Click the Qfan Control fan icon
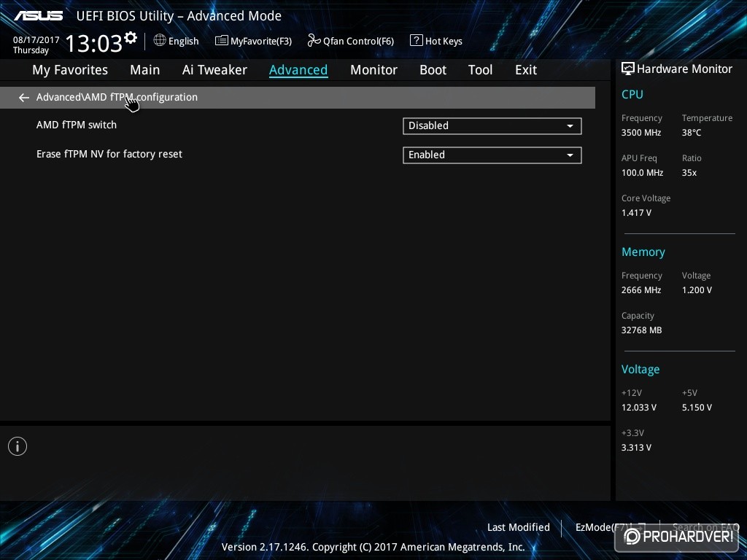The image size is (747, 560). click(314, 41)
